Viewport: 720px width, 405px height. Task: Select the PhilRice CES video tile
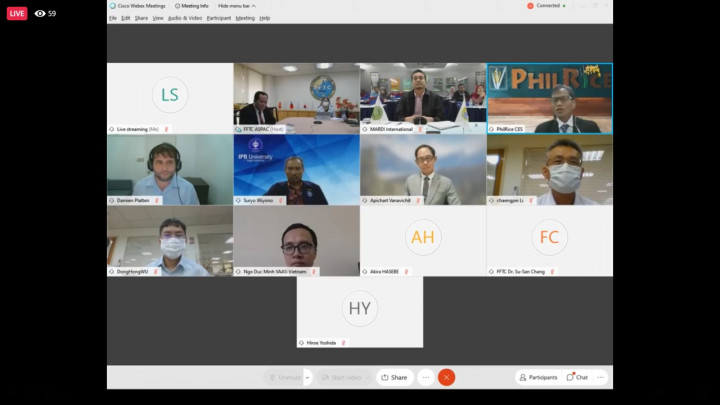[549, 98]
